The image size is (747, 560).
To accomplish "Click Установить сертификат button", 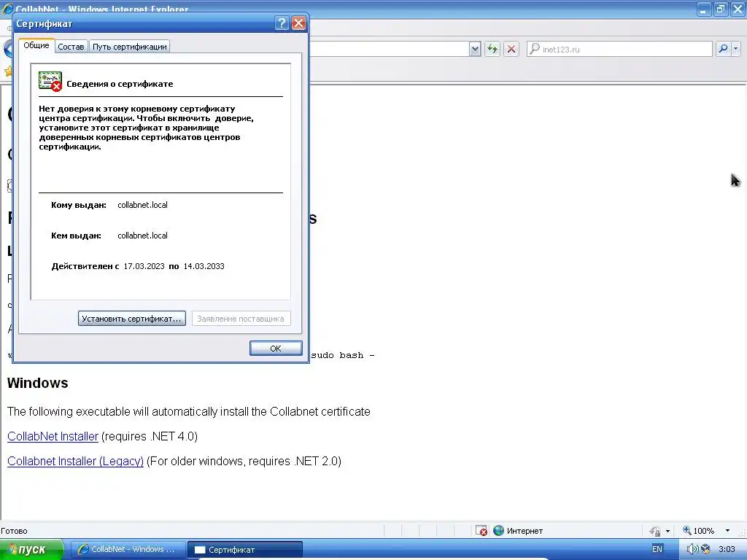I will pos(132,319).
